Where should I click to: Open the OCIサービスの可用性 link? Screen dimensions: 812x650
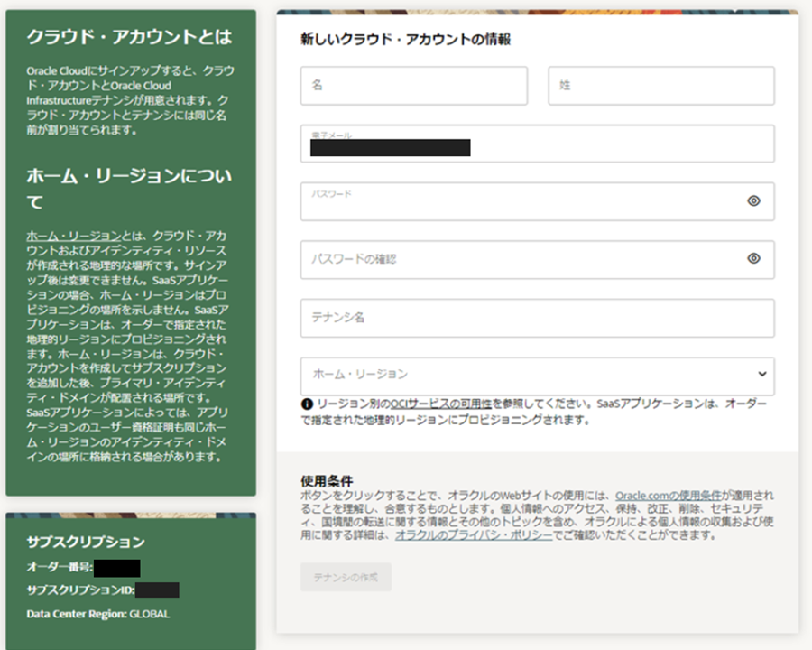click(440, 404)
